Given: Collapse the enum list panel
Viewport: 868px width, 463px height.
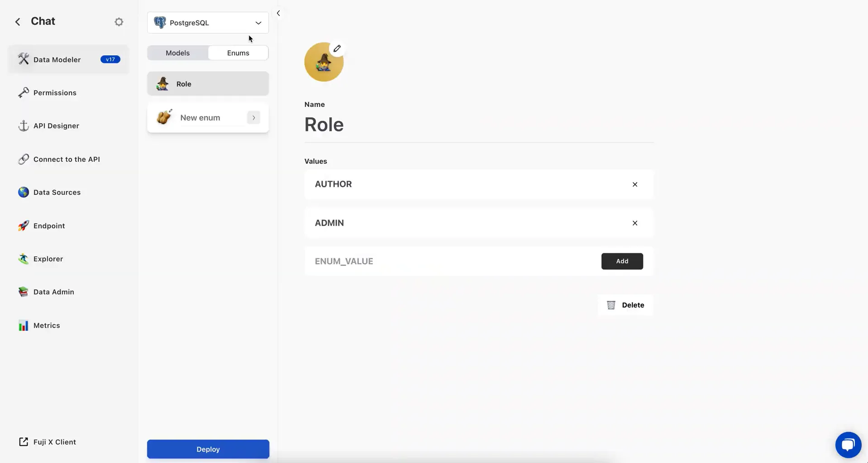Looking at the screenshot, I should coord(278,13).
